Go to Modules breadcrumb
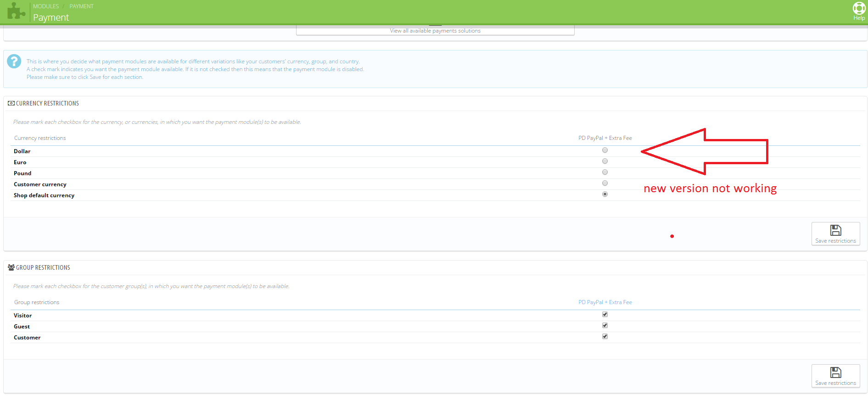Image resolution: width=868 pixels, height=400 pixels. [x=46, y=6]
